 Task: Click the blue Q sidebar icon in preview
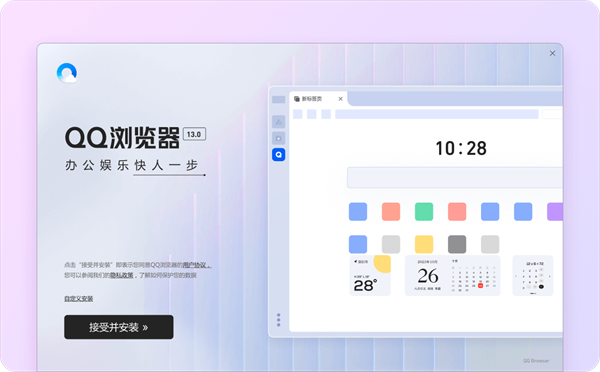click(x=279, y=155)
